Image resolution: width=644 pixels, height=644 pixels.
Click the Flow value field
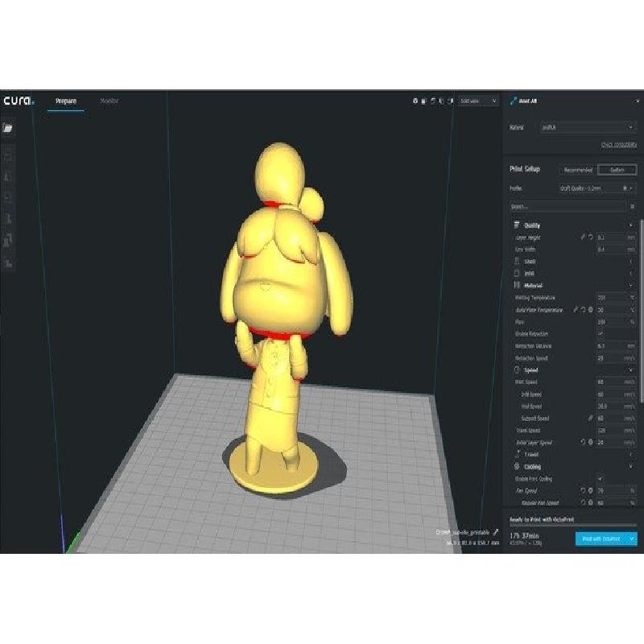(x=616, y=322)
